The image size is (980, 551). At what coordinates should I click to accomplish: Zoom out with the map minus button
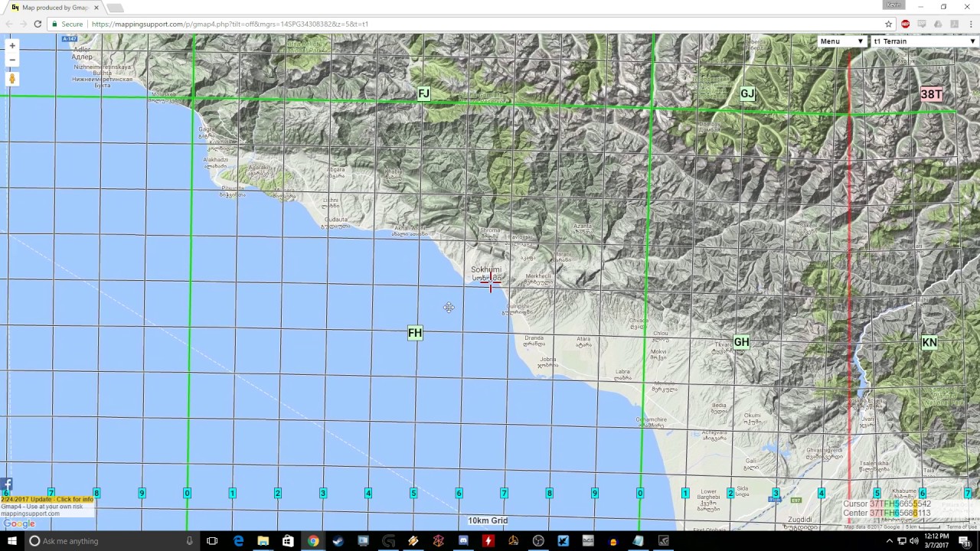tap(11, 60)
